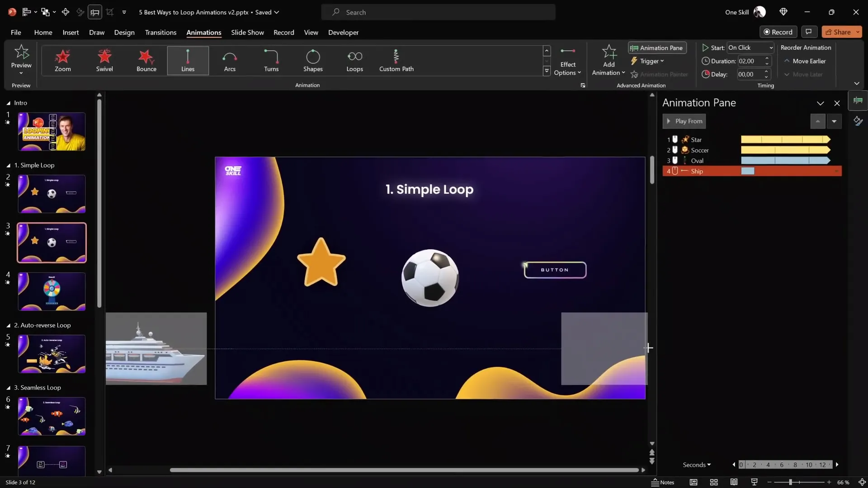
Task: Toggle the Notes pane
Action: [662, 482]
